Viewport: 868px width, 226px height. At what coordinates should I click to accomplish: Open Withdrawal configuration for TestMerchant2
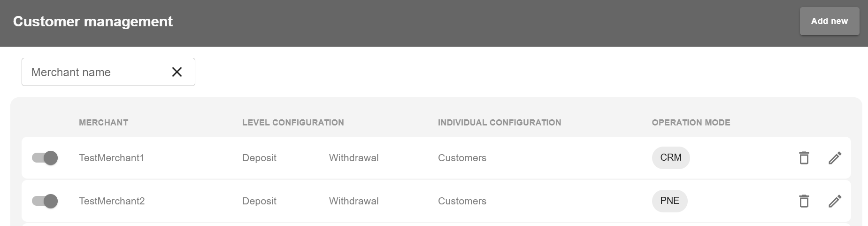353,201
